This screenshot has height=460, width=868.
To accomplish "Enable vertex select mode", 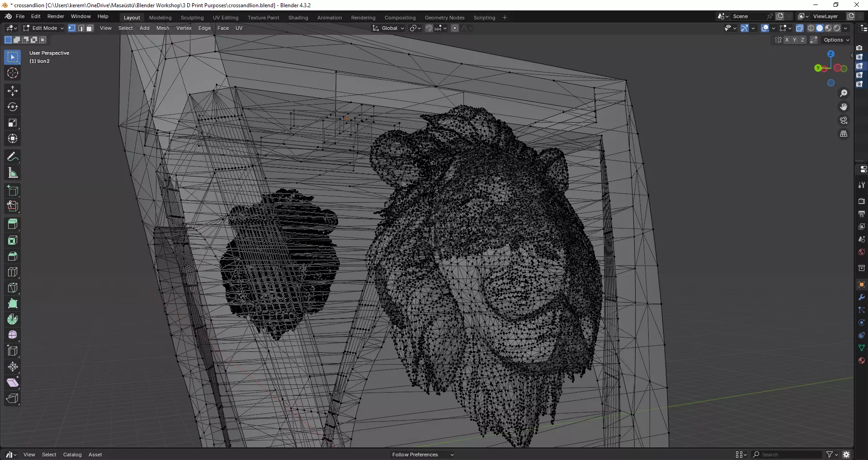I will 72,28.
